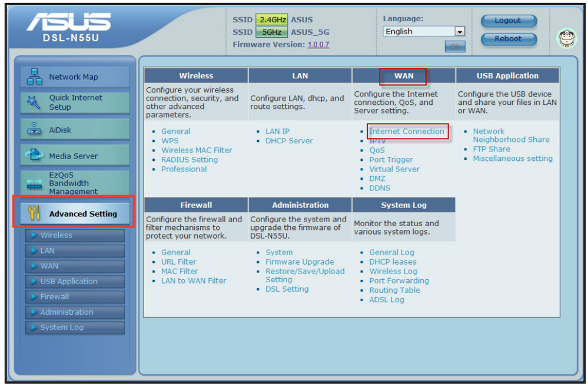The image size is (588, 386).
Task: Click the language Ok button
Action: pyautogui.click(x=455, y=47)
